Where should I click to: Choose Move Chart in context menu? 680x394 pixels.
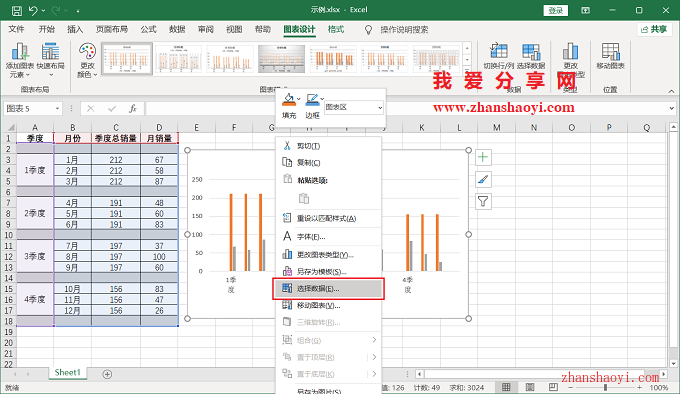pos(328,306)
